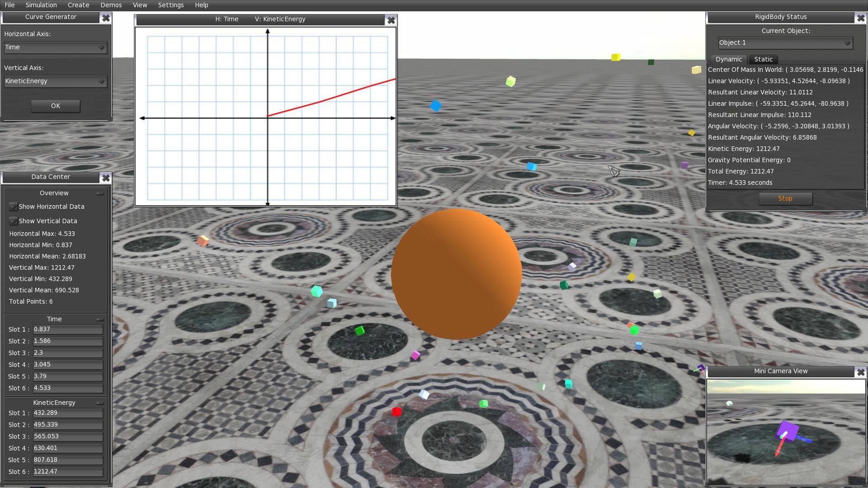Click the Slot 6 KineticEnergy value field
Image resolution: width=868 pixels, height=488 pixels.
(x=67, y=471)
